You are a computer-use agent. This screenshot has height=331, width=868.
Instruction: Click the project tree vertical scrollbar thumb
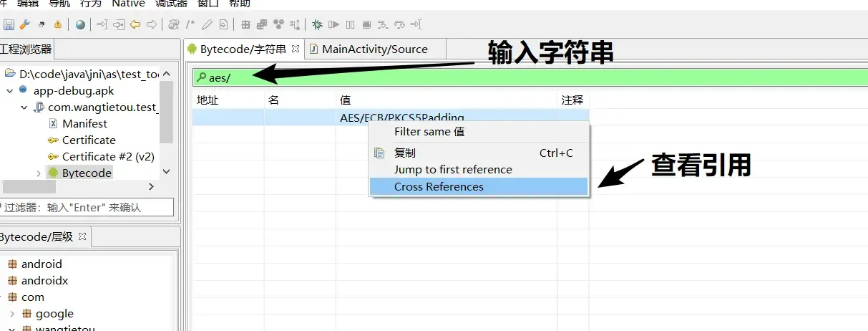(166, 111)
